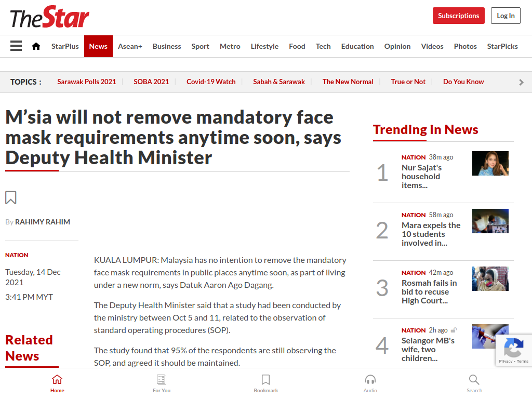Open the Do You Know topic
The width and height of the screenshot is (532, 399).
tap(463, 82)
